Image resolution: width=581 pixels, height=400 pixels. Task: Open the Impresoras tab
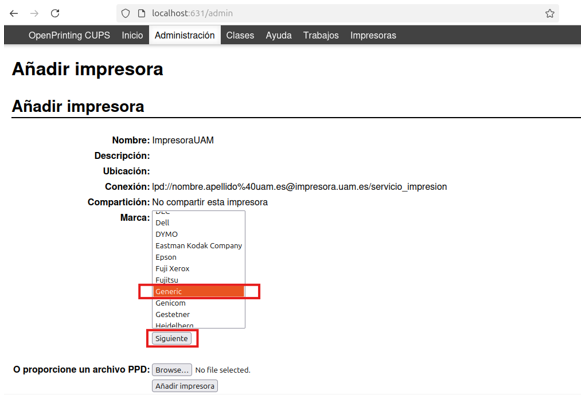click(x=373, y=35)
